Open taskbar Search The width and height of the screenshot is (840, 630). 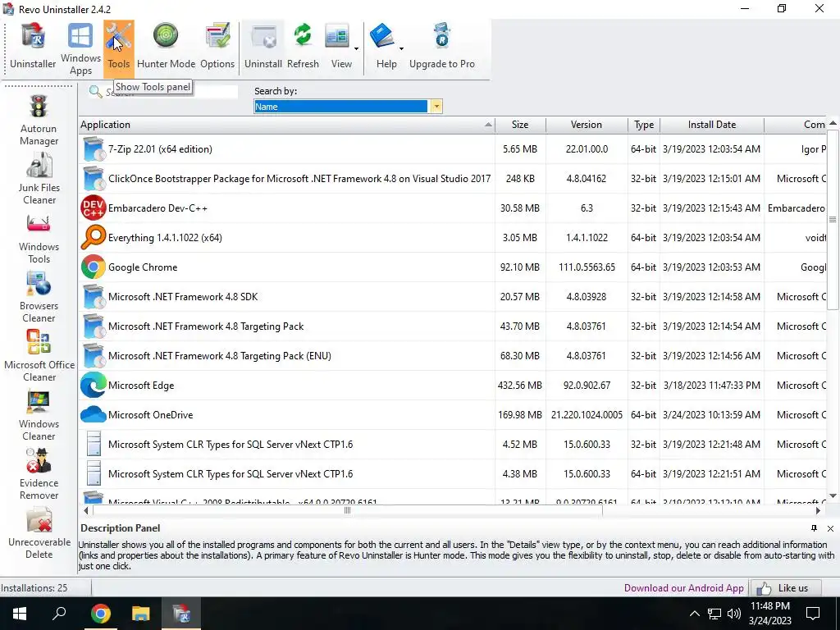coord(59,614)
